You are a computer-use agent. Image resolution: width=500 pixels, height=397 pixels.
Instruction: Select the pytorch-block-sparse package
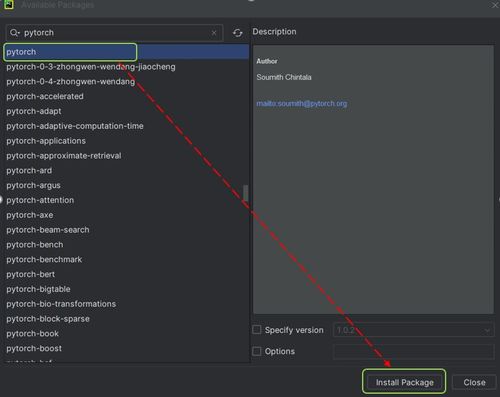point(126,319)
